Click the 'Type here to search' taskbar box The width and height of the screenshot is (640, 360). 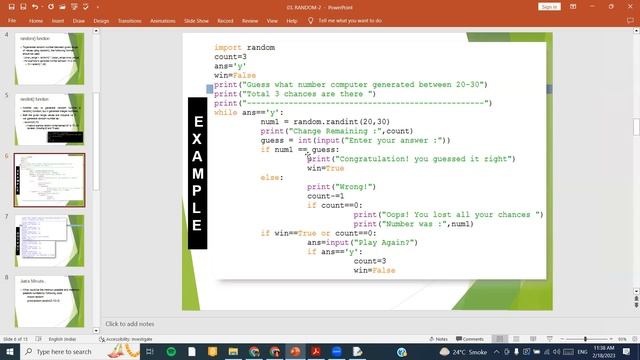coord(80,351)
